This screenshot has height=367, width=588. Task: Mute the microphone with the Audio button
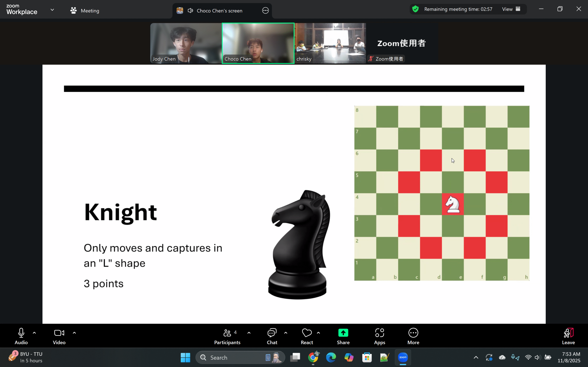[x=21, y=336]
